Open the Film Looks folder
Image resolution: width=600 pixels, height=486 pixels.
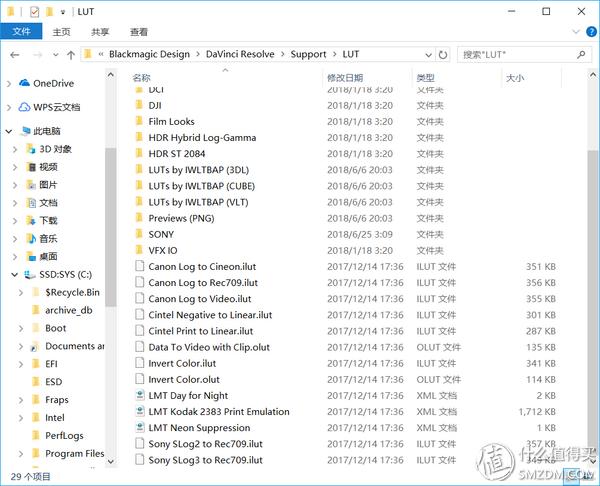point(171,122)
